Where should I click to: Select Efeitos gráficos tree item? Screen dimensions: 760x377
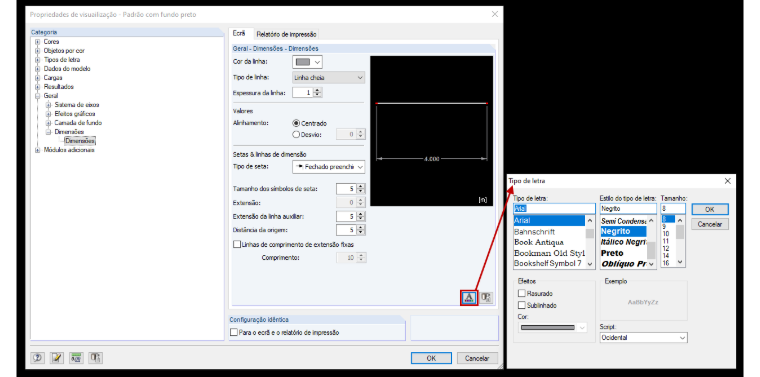pos(75,114)
